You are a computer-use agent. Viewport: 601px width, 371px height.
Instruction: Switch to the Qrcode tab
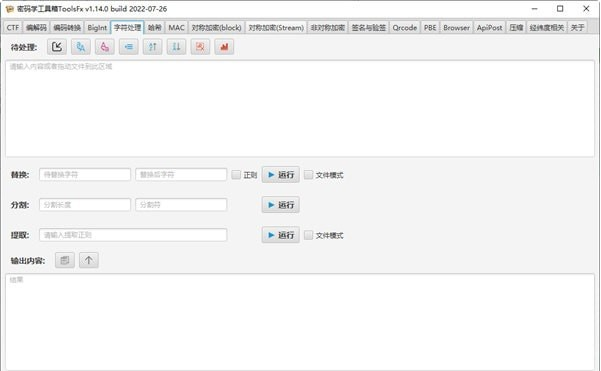coord(405,28)
